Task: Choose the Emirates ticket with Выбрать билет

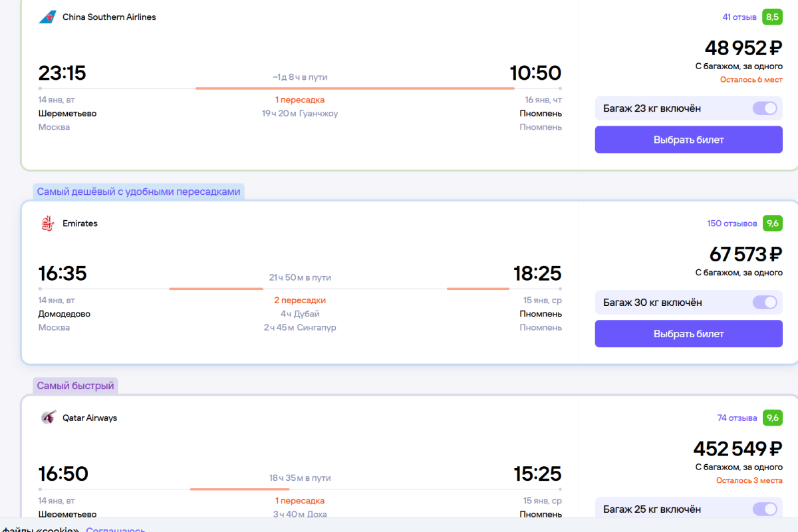Action: click(688, 334)
